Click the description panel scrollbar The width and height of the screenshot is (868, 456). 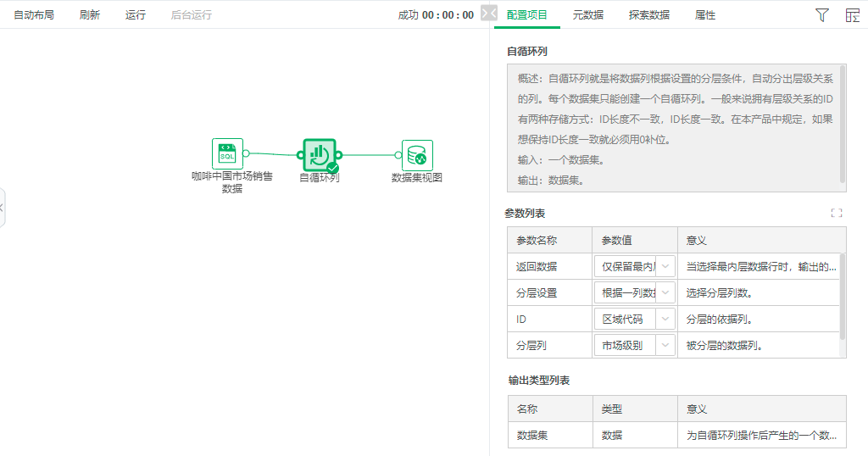[x=842, y=123]
